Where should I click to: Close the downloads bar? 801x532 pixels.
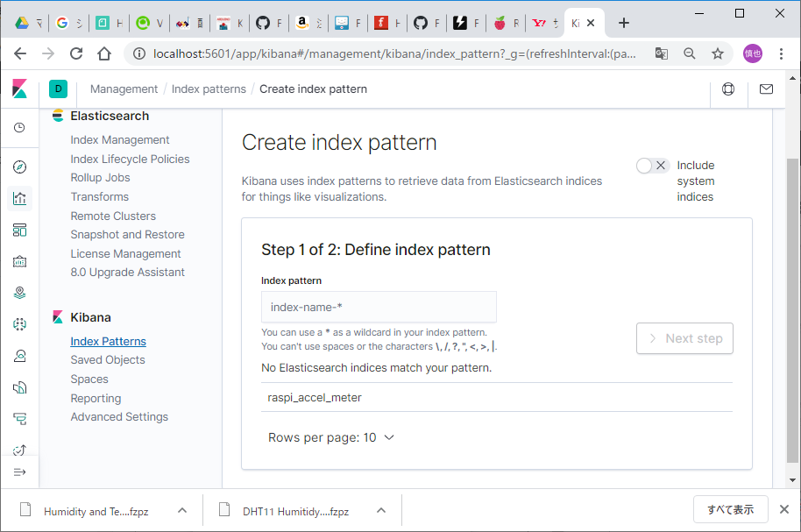(784, 509)
